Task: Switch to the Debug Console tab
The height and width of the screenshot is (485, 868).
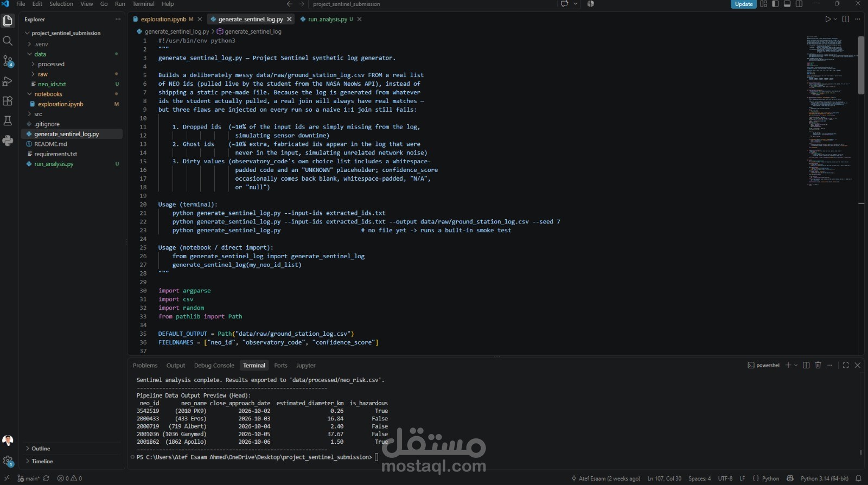Action: 214,366
